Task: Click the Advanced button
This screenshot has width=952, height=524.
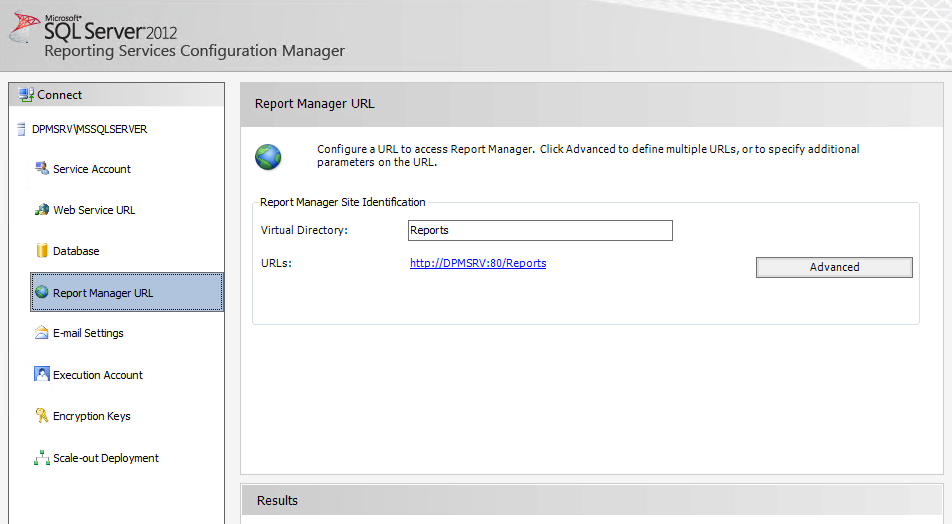Action: 834,267
